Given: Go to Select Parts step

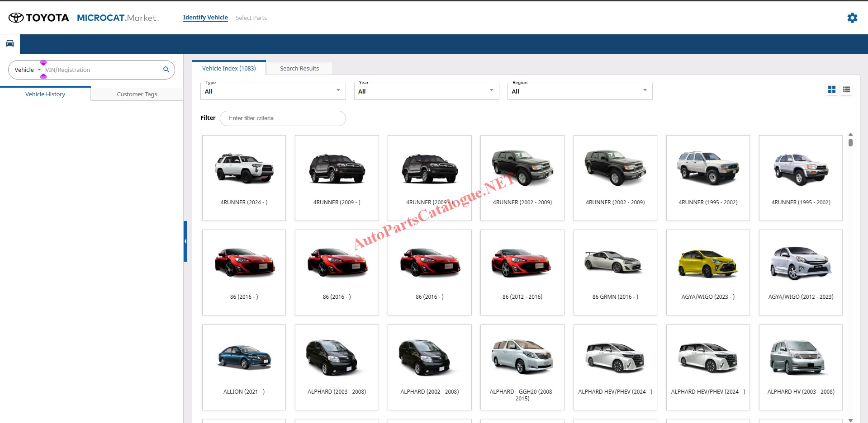Looking at the screenshot, I should 251,18.
